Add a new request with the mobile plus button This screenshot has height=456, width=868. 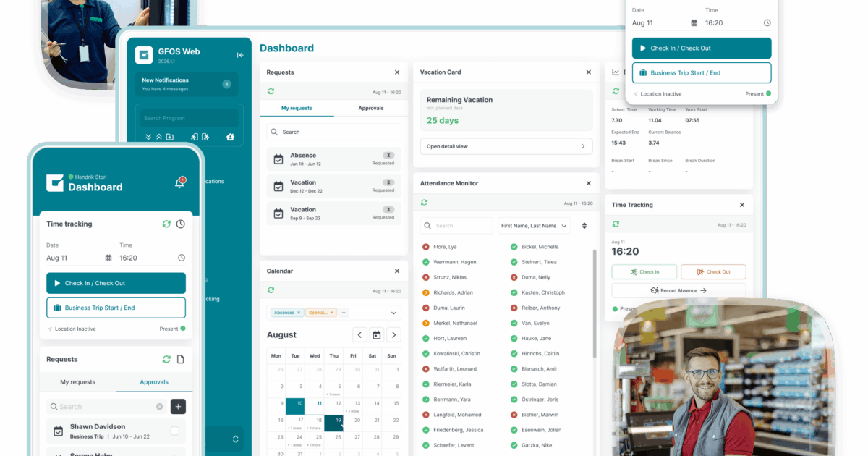pyautogui.click(x=179, y=406)
